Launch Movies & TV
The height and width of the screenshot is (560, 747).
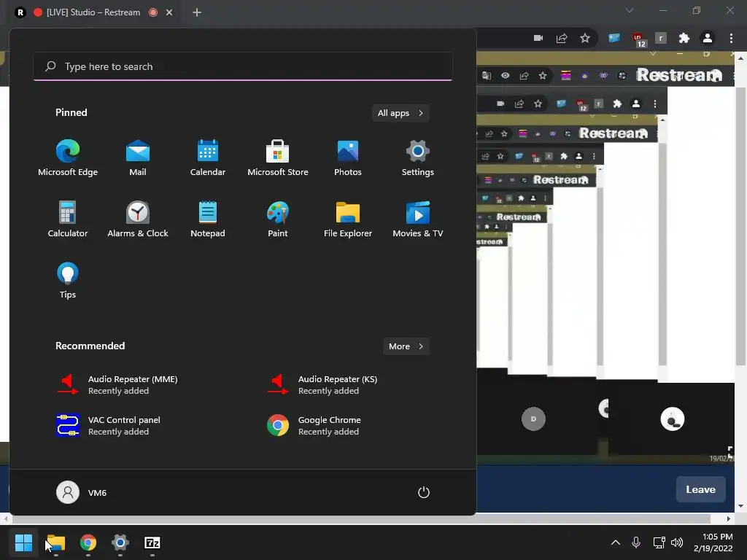418,219
